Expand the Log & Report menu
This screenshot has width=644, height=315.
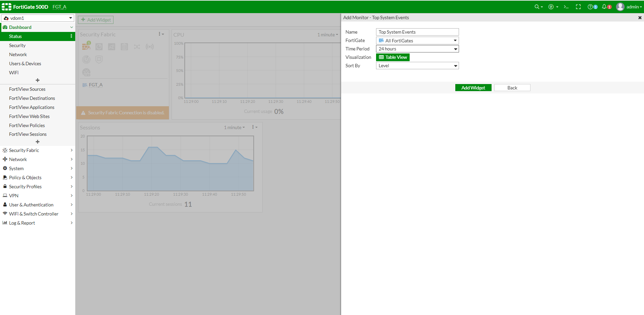coord(38,223)
